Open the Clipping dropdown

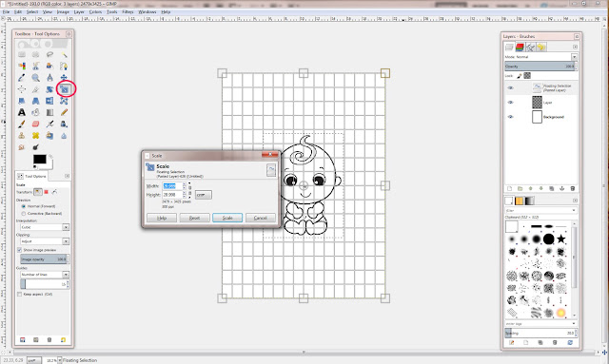coord(45,241)
